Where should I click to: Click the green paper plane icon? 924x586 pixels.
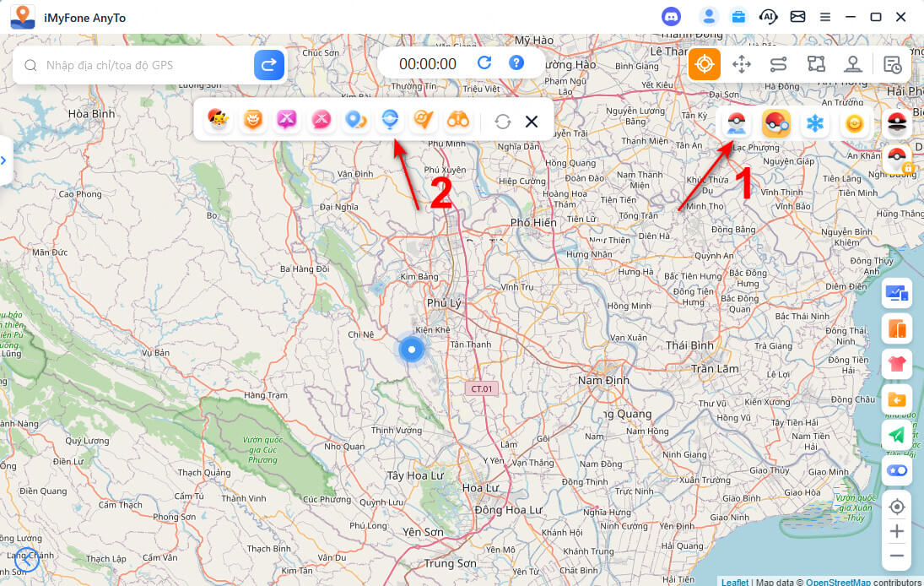896,435
